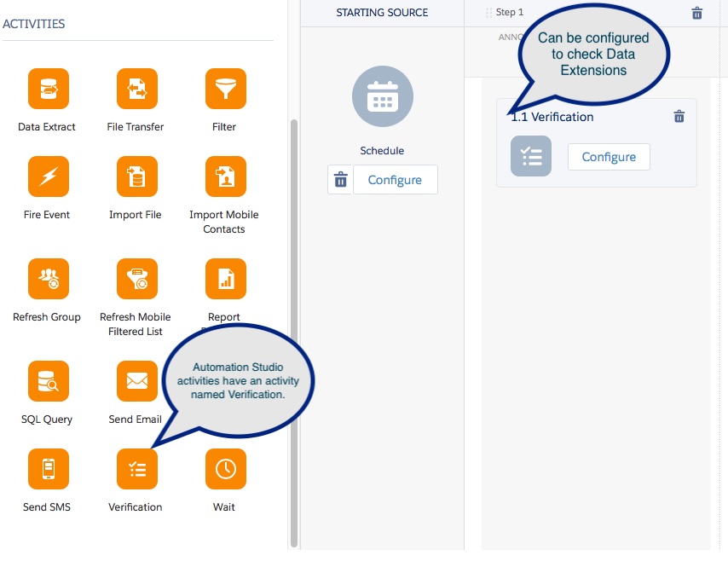Select the Send Email envelope icon
The height and width of the screenshot is (567, 728).
point(136,381)
